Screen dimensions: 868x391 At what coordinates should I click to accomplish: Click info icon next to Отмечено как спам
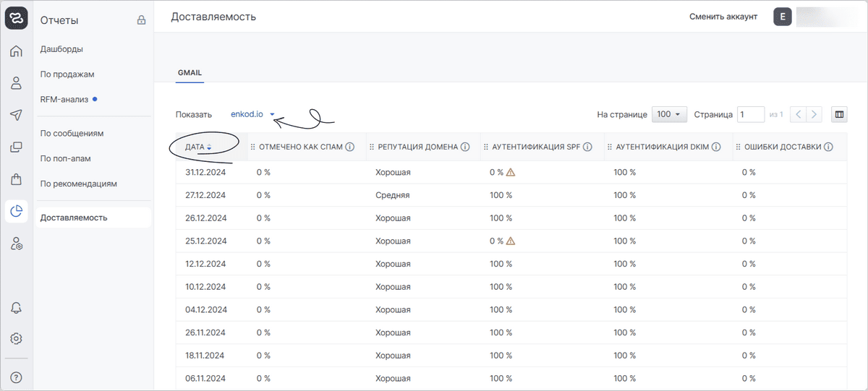click(349, 147)
